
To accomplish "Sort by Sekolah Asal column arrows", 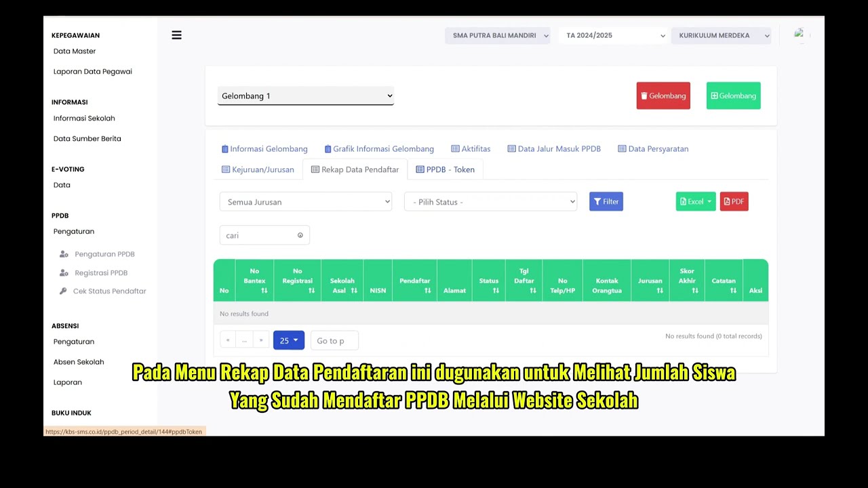I will click(x=354, y=290).
